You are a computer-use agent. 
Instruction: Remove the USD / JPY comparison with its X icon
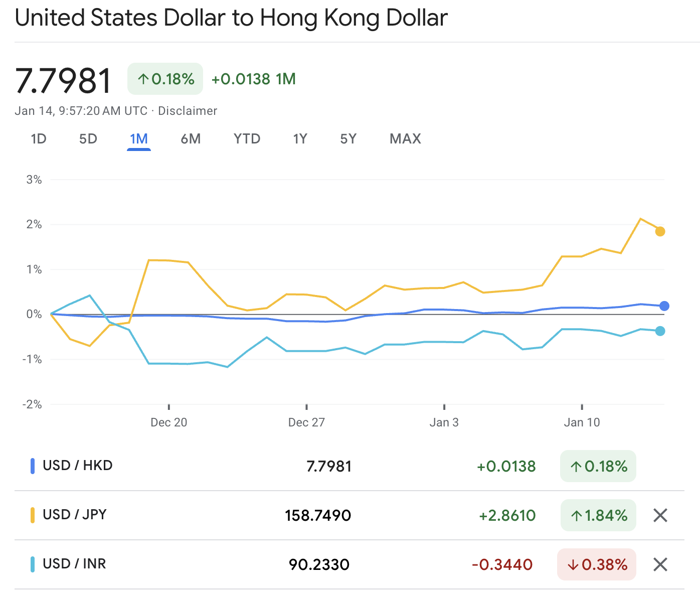coord(660,515)
